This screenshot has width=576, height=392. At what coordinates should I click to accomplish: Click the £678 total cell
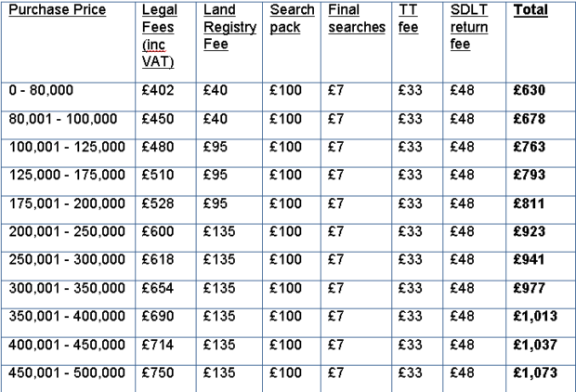pos(530,119)
